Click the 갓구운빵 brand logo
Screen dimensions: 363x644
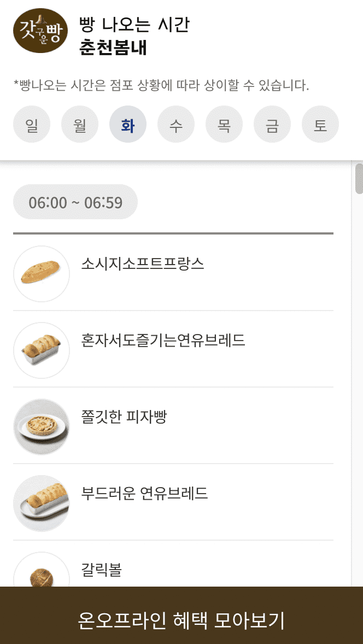point(39,31)
